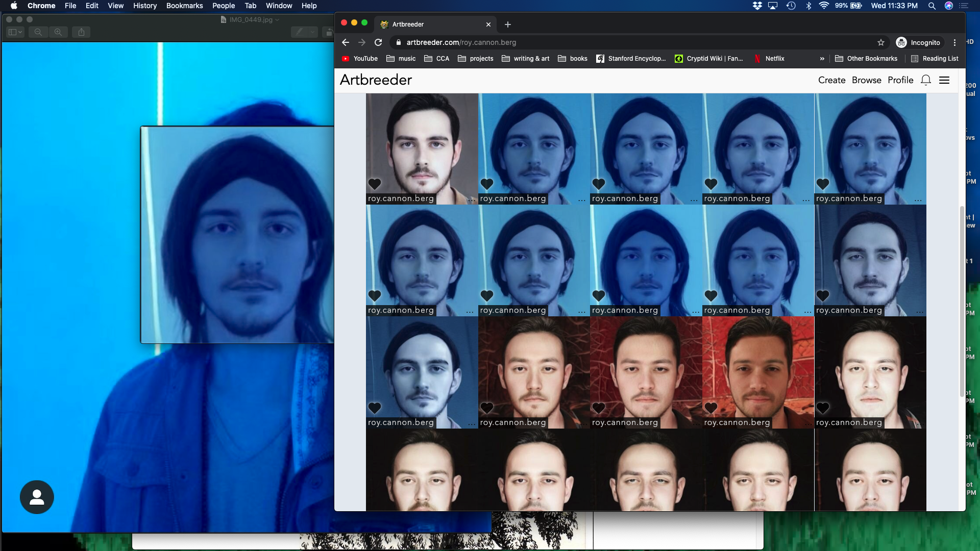The image size is (980, 551).
Task: Reload the Artbreeder page
Action: click(x=378, y=42)
